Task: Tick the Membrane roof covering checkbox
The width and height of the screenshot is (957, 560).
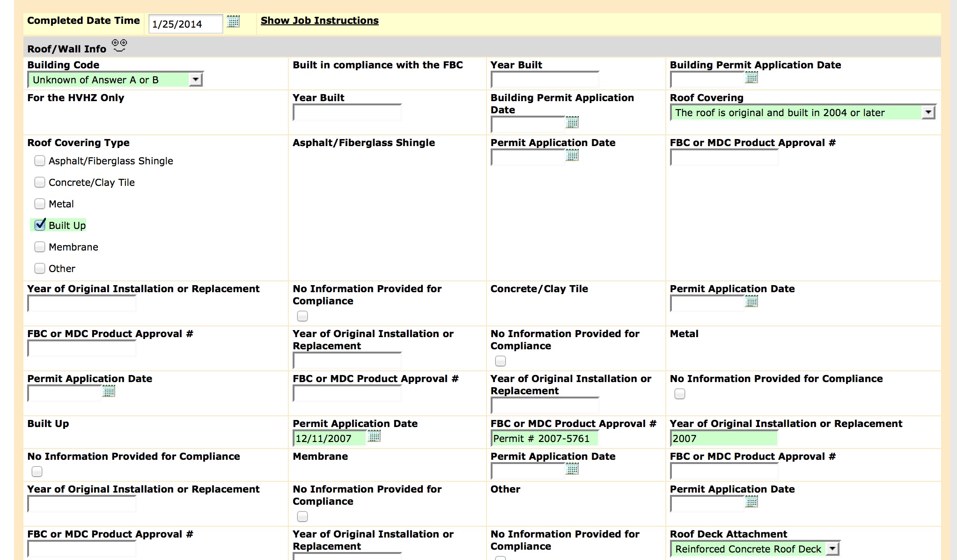Action: click(x=40, y=247)
